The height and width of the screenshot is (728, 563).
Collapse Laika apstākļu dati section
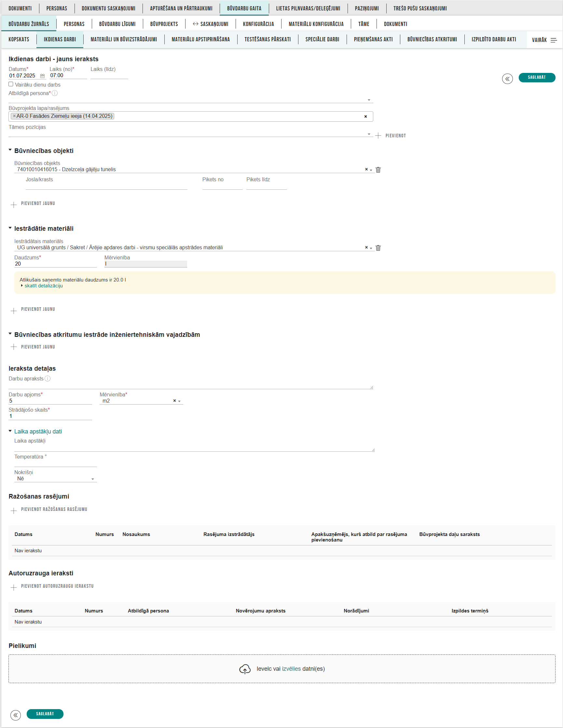pyautogui.click(x=10, y=431)
